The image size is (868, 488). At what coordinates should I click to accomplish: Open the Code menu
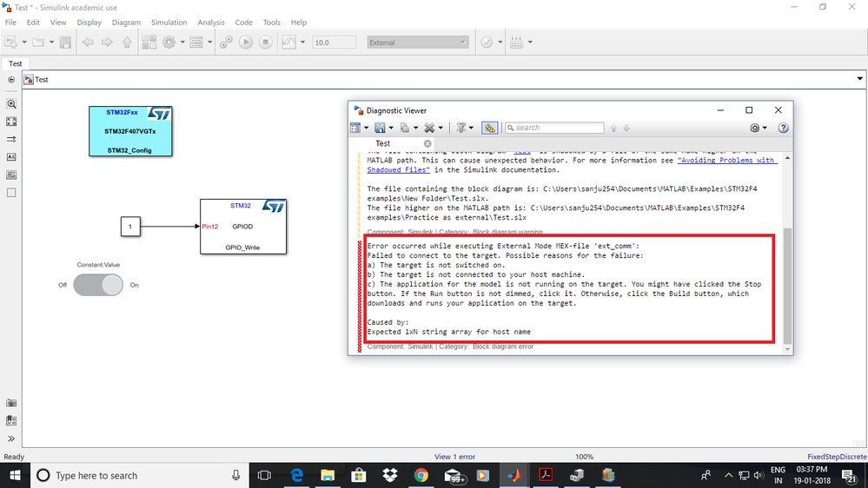tap(243, 22)
